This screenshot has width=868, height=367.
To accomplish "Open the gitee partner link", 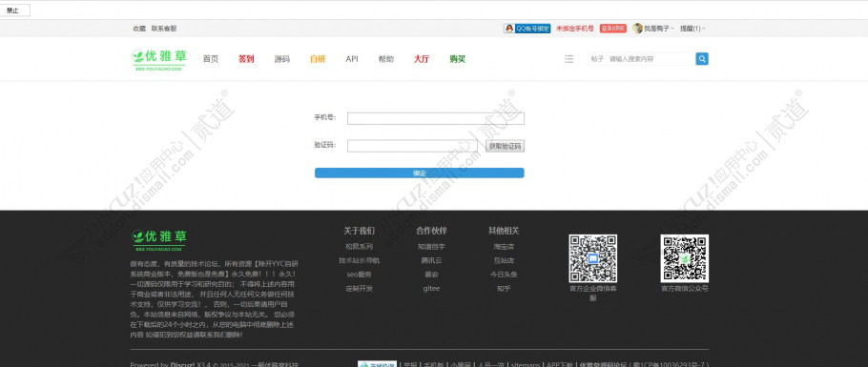I will pyautogui.click(x=431, y=289).
